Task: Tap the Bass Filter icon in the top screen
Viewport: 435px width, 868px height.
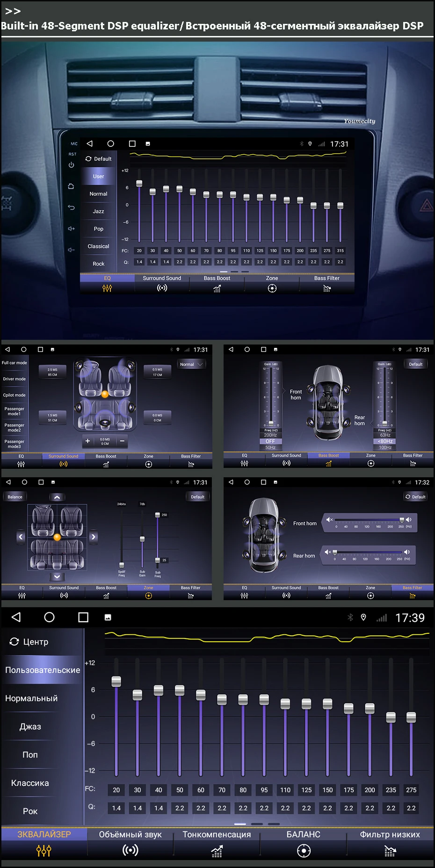Action: pyautogui.click(x=327, y=289)
